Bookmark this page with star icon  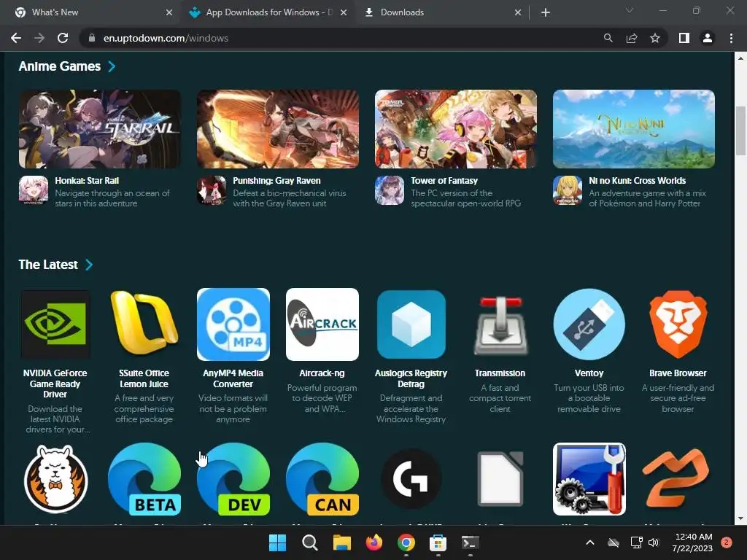(x=655, y=38)
